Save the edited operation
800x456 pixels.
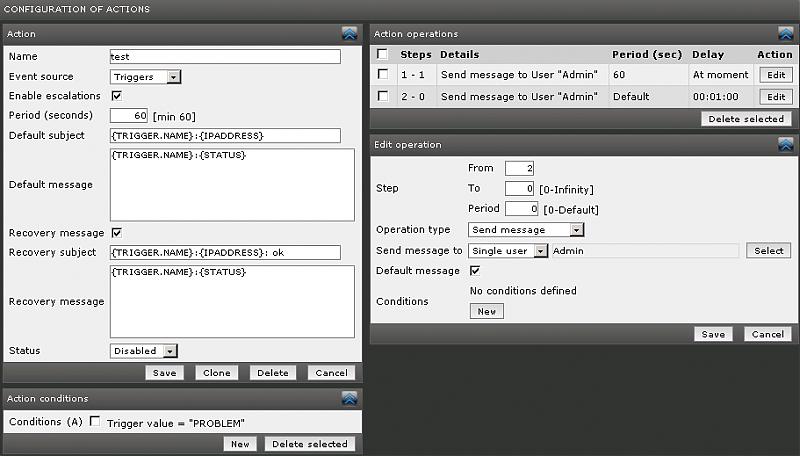coord(713,334)
